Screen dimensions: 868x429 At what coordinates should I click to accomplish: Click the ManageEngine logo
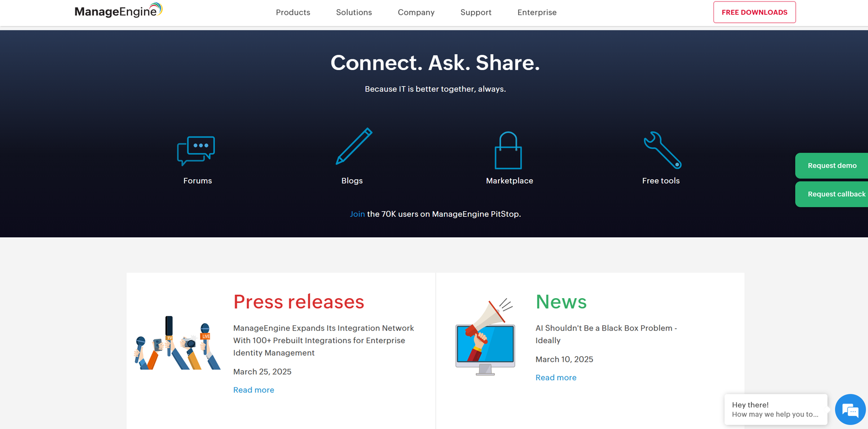pyautogui.click(x=118, y=10)
